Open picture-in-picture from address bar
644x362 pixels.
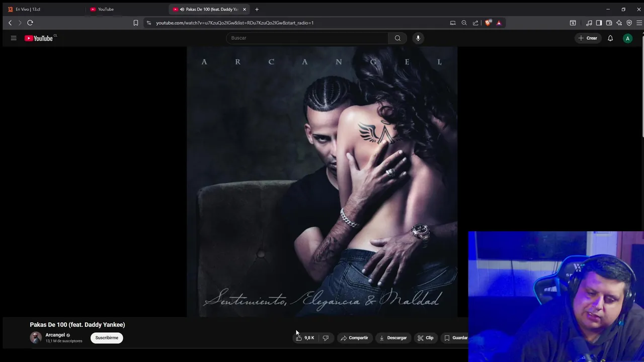453,23
